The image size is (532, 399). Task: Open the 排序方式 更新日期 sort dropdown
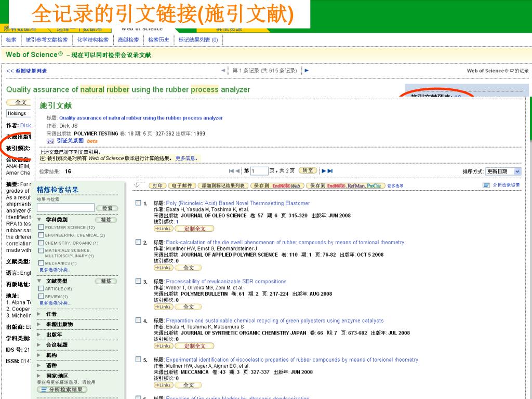[x=503, y=171]
